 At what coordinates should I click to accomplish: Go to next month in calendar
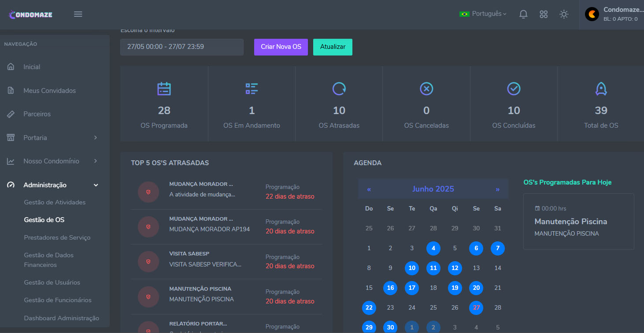pos(497,189)
